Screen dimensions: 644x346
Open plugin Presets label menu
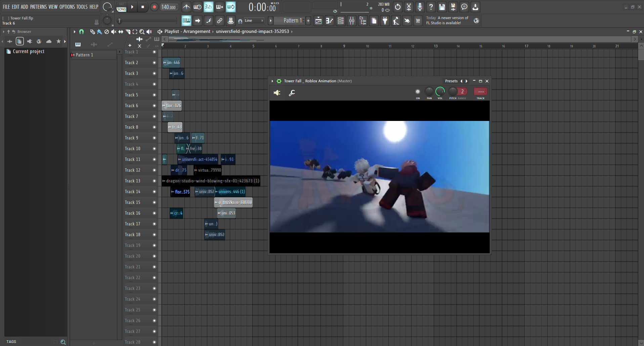tap(451, 81)
